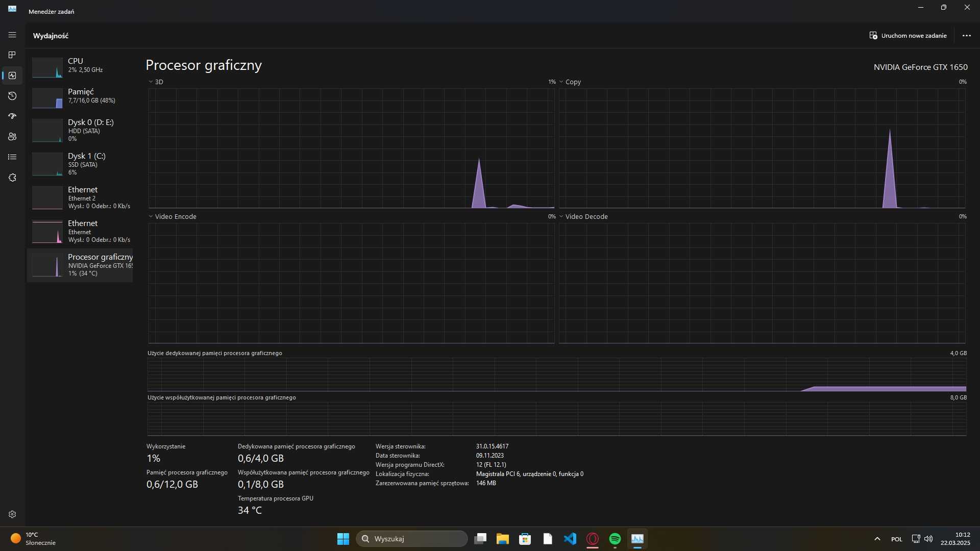Open File Explorer from the taskbar
Viewport: 980px width, 551px height.
tap(503, 539)
